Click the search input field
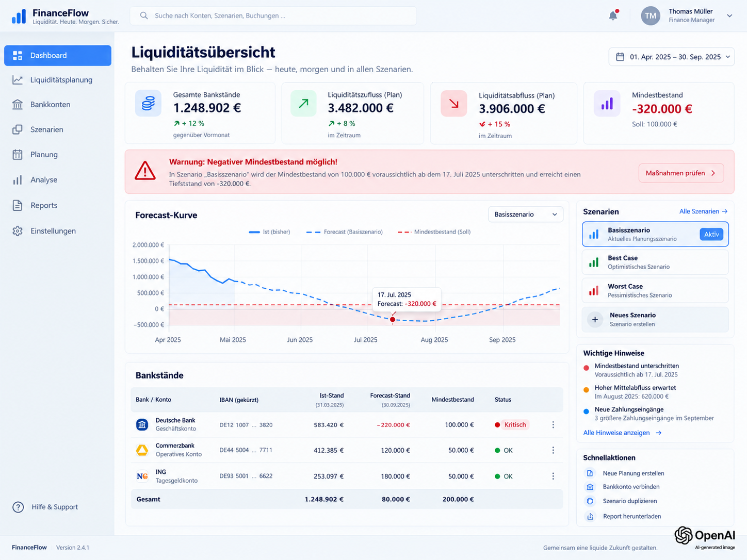Image resolution: width=747 pixels, height=560 pixels. click(273, 15)
